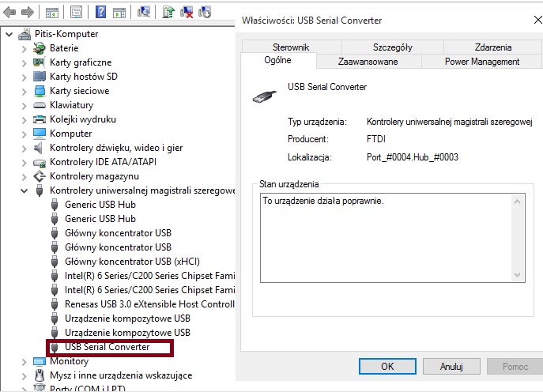Open the Properties sheet toolbar icon
The width and height of the screenshot is (543, 392).
coord(76,13)
